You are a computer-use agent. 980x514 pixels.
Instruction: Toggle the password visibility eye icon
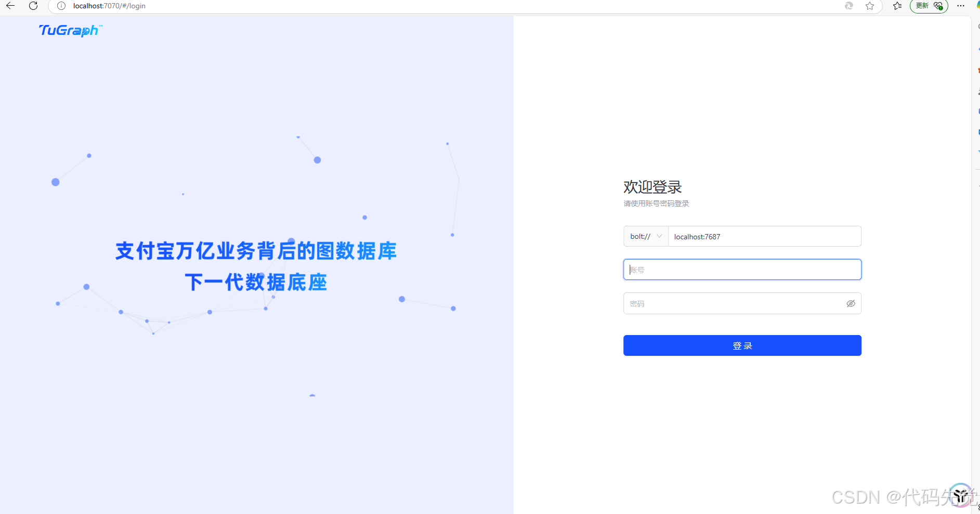point(851,303)
